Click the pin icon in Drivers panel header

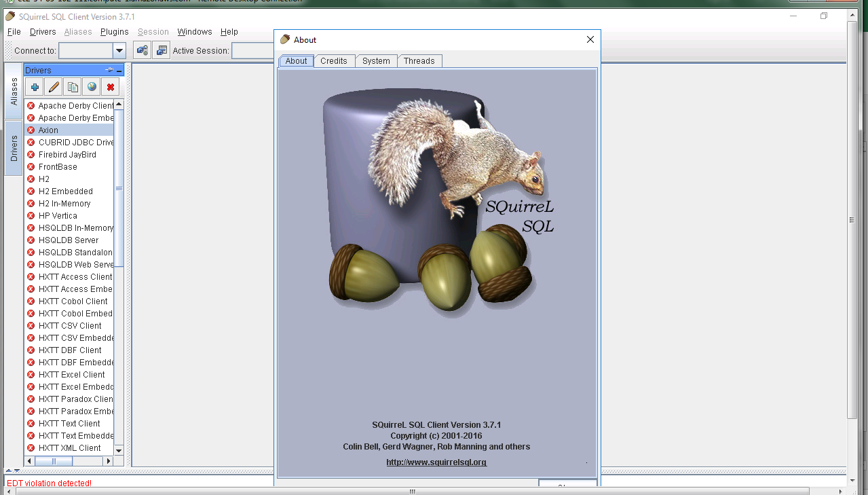[x=109, y=71]
